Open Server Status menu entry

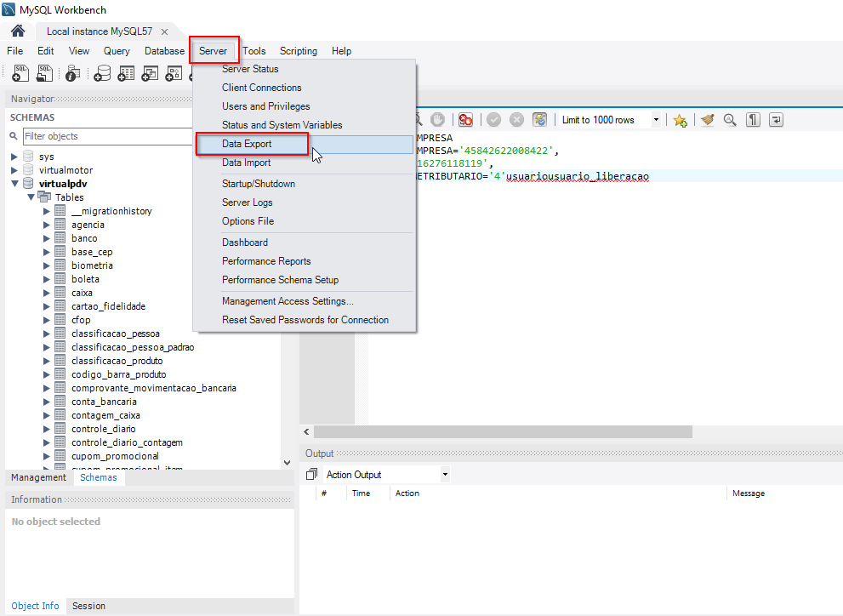[x=305, y=69]
